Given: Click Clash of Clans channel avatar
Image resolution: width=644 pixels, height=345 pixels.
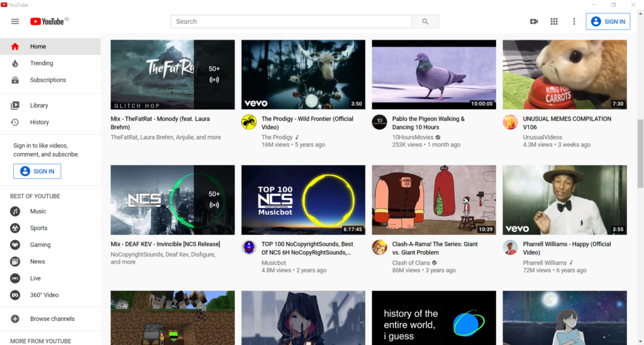Looking at the screenshot, I should pyautogui.click(x=379, y=248).
